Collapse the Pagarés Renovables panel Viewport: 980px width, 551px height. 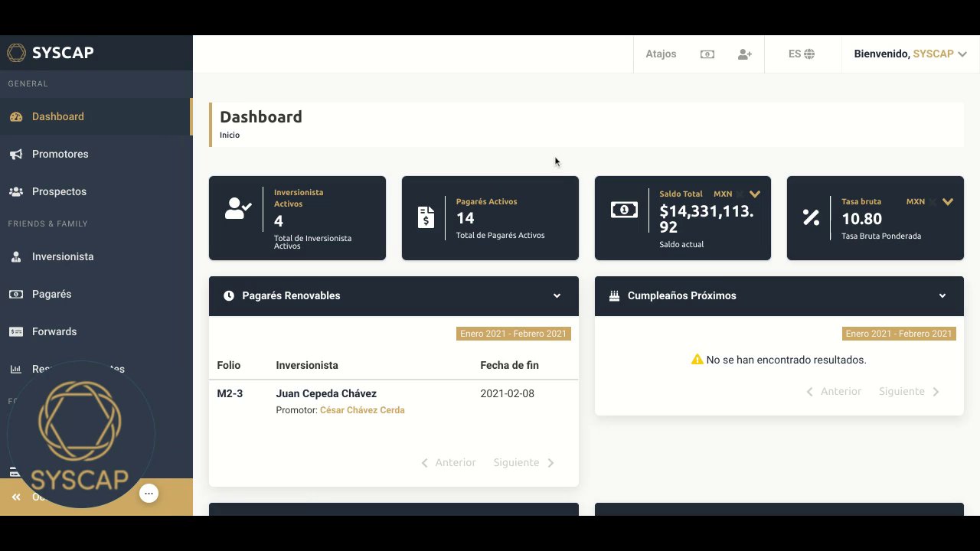coord(557,296)
